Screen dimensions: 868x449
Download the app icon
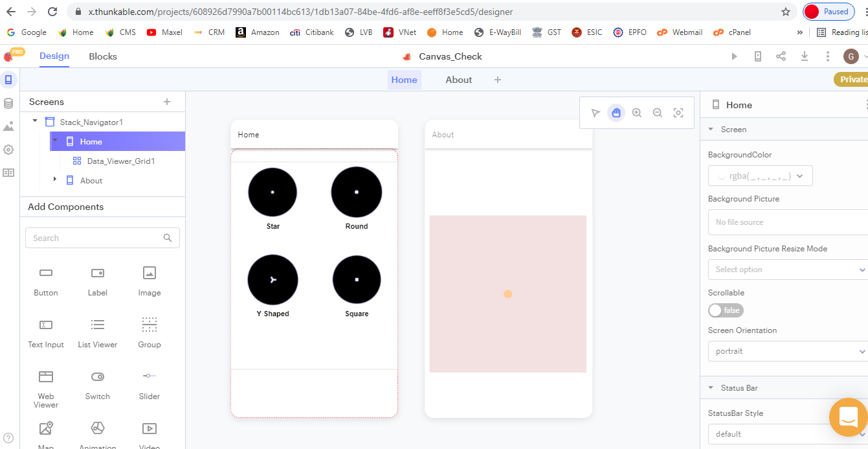[x=805, y=56]
